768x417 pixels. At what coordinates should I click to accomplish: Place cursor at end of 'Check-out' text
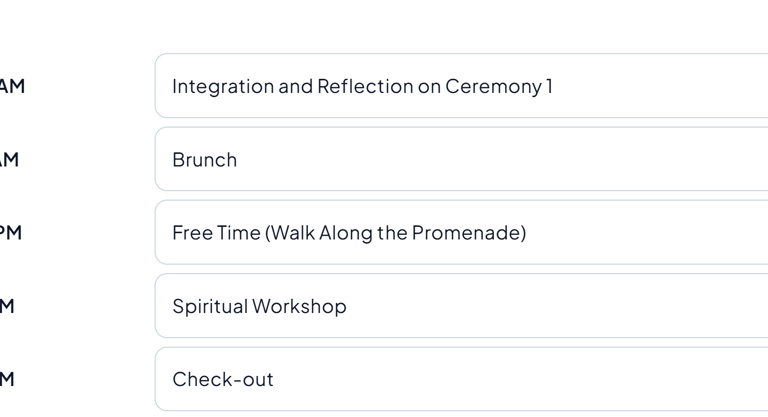point(275,379)
